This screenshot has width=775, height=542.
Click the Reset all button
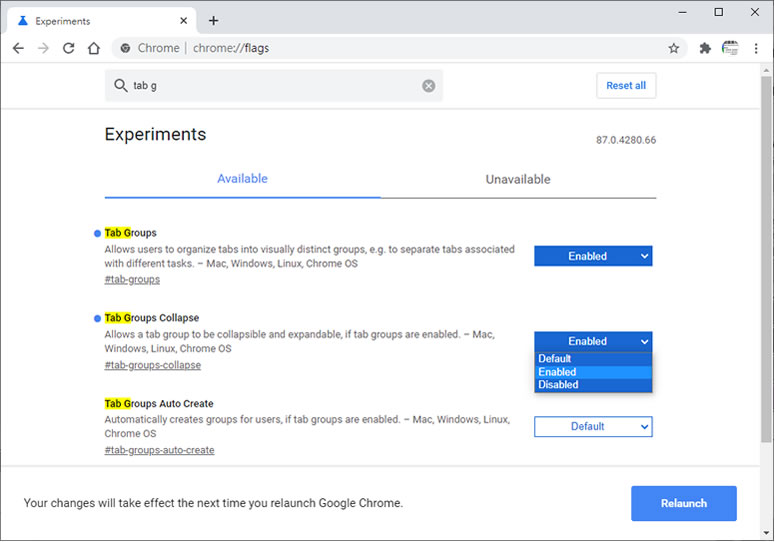coord(626,85)
